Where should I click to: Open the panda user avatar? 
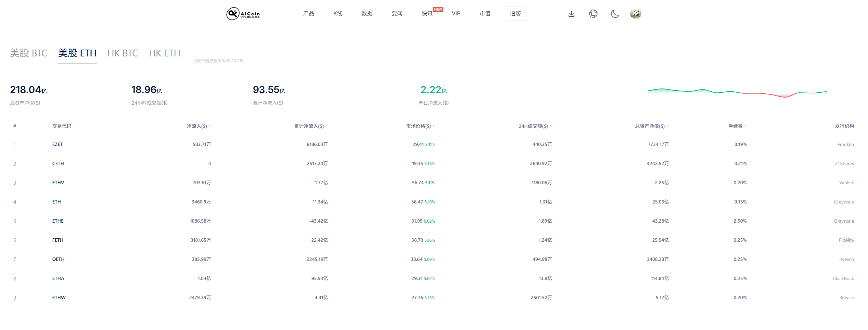coord(635,14)
